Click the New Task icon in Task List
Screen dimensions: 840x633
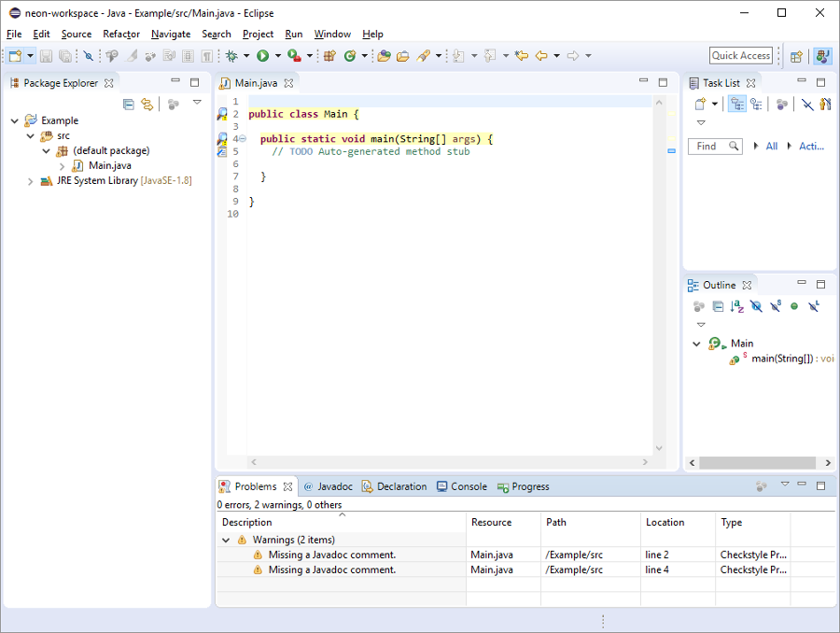click(x=700, y=104)
